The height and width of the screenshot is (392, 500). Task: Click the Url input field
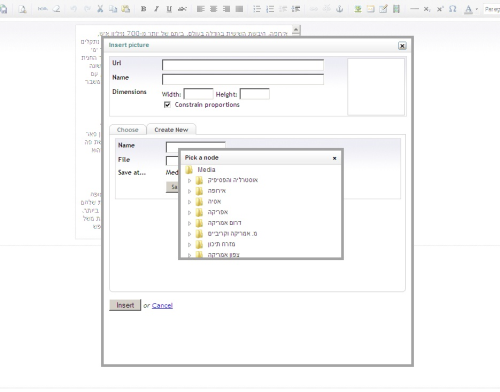pos(243,65)
